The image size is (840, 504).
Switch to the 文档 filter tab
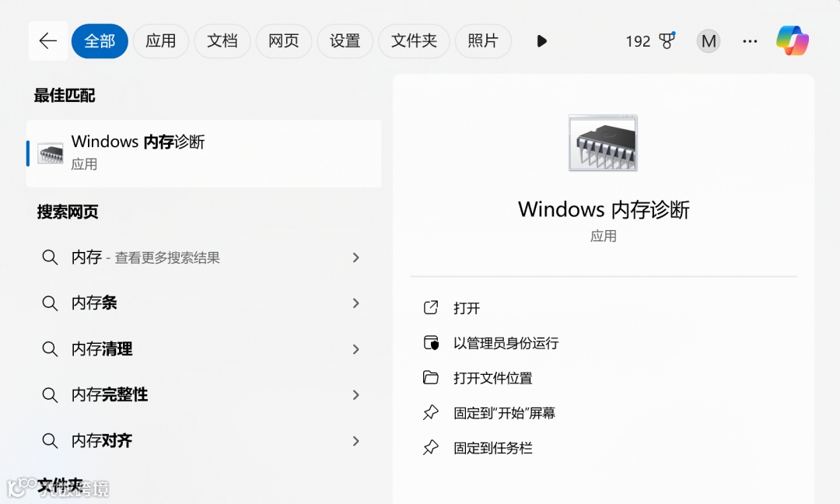pos(222,40)
